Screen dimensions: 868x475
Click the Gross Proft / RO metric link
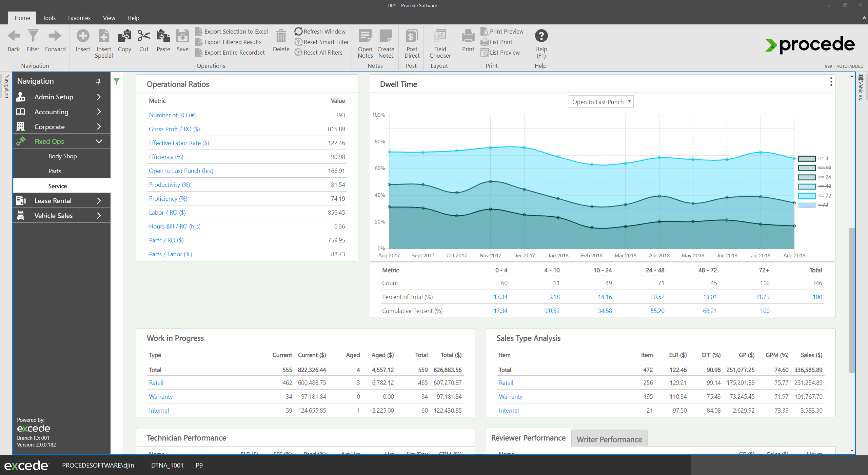pos(174,129)
